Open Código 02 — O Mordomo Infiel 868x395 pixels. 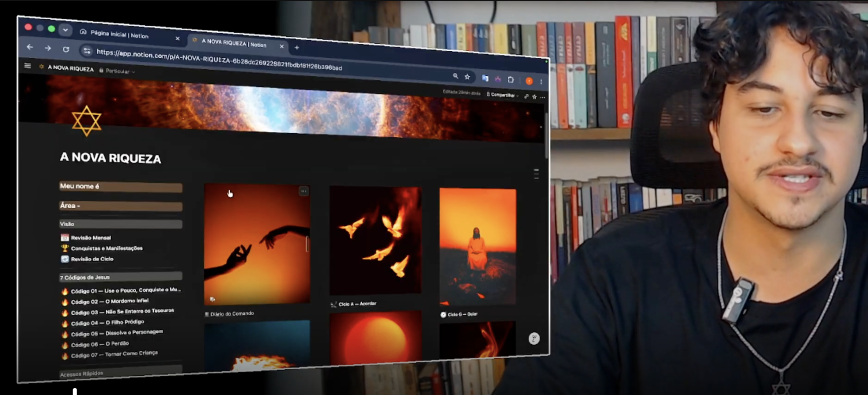pyautogui.click(x=105, y=301)
